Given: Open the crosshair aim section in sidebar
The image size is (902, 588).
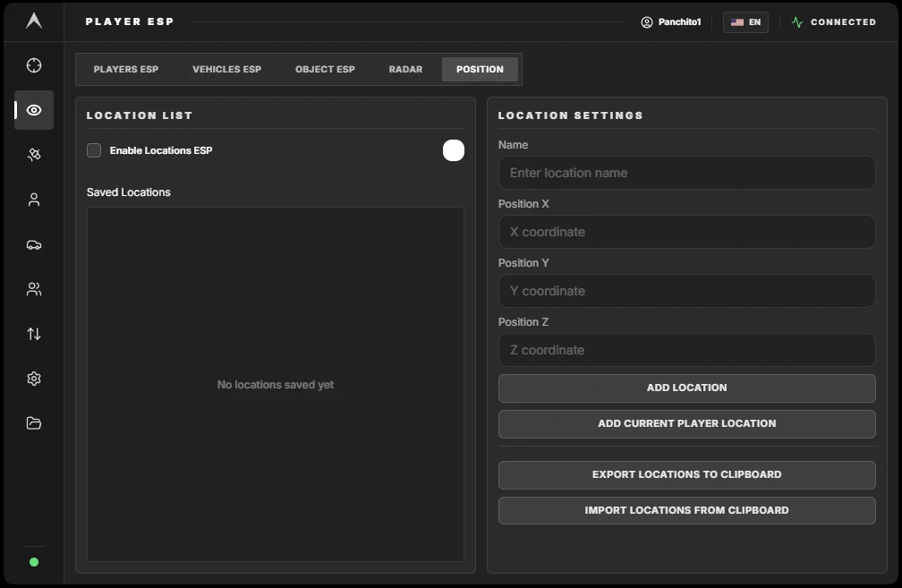Looking at the screenshot, I should click(34, 65).
